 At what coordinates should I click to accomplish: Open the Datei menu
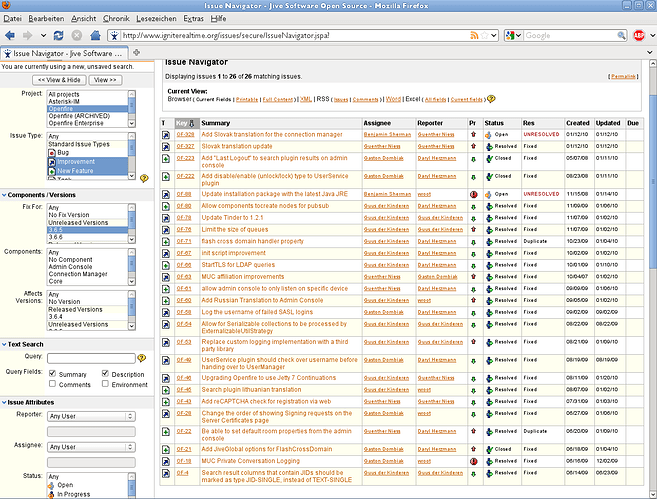[x=13, y=19]
